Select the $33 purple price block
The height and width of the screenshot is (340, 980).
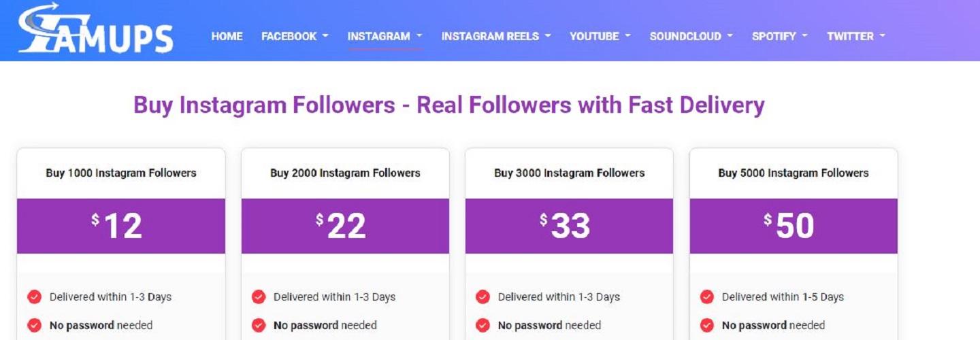569,226
